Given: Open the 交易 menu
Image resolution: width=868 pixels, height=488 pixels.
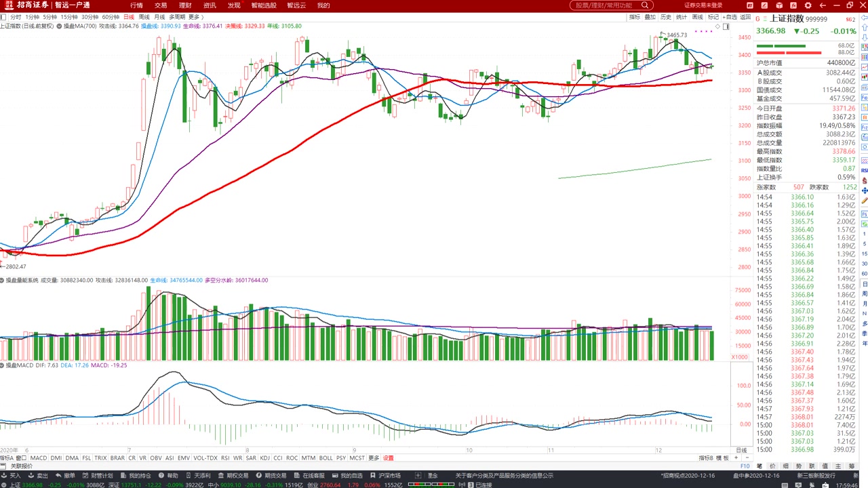Looking at the screenshot, I should pyautogui.click(x=161, y=5).
